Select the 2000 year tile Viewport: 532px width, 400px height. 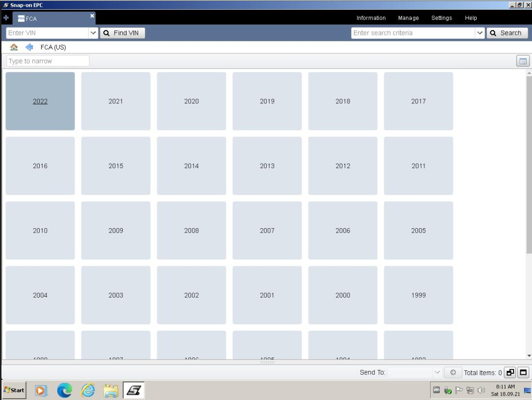pos(343,295)
